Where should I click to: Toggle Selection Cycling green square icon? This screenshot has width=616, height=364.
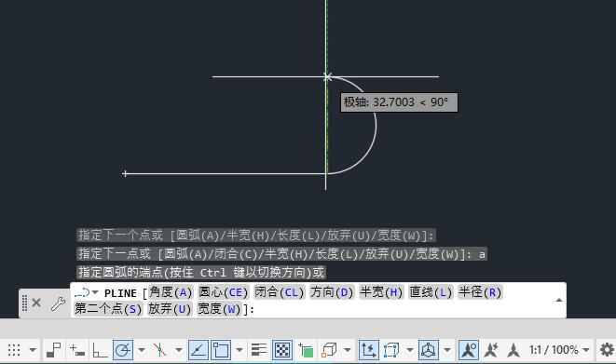pyautogui.click(x=306, y=350)
